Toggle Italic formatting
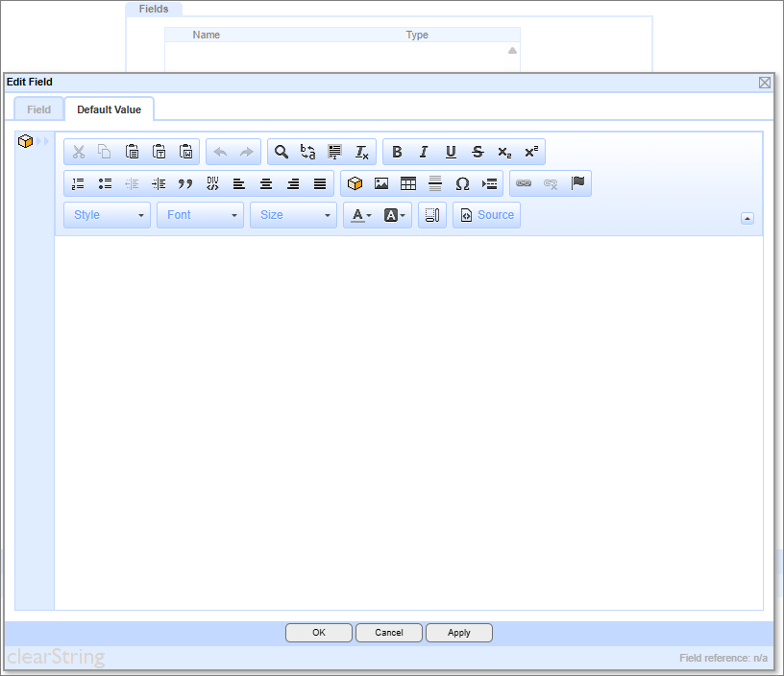 (x=424, y=152)
